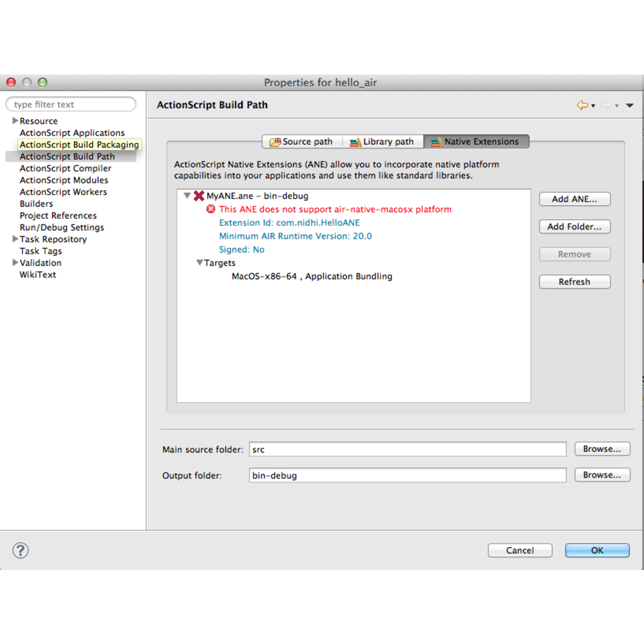Click the Source path folder icon

click(276, 141)
